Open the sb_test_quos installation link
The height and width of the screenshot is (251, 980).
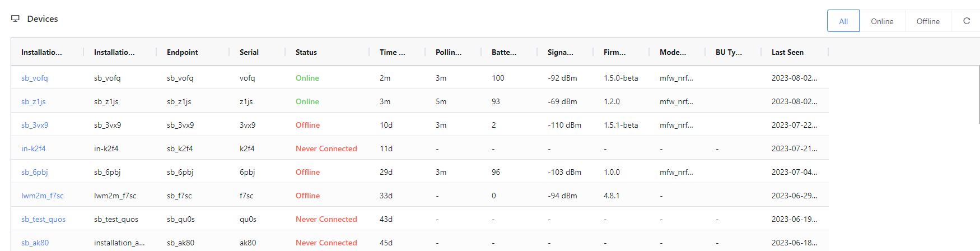pos(43,219)
